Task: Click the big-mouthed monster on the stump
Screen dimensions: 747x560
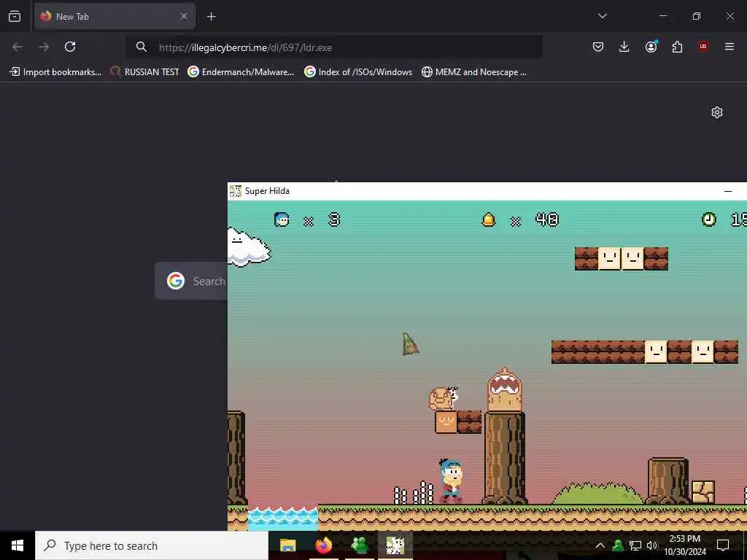Action: tap(505, 389)
